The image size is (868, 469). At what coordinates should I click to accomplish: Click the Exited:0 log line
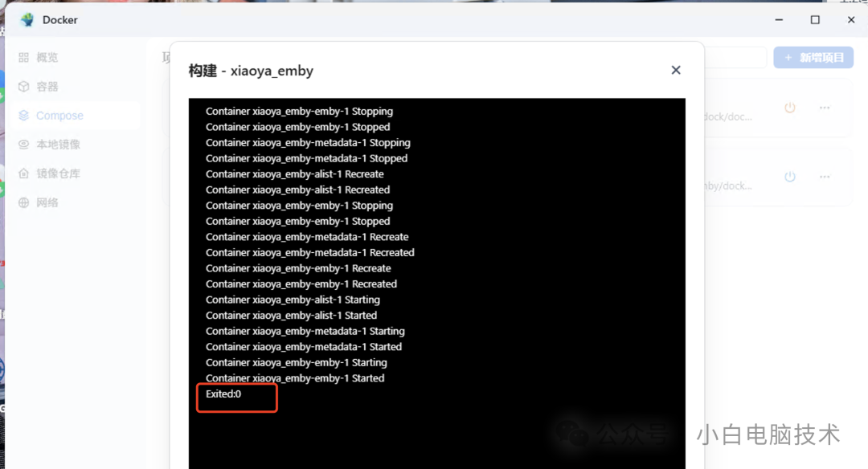tap(223, 394)
